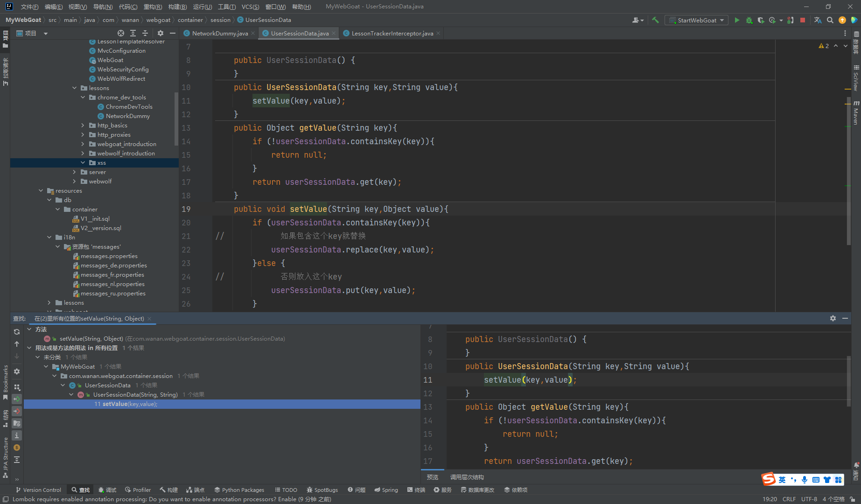This screenshot has width=861, height=504.
Task: Toggle the dollar-sign filter in find panel
Action: [17, 448]
